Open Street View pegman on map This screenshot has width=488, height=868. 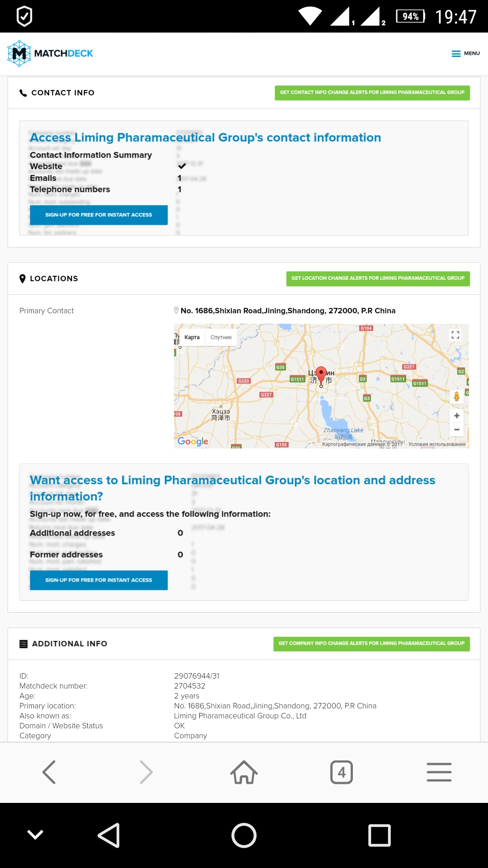[x=456, y=396]
